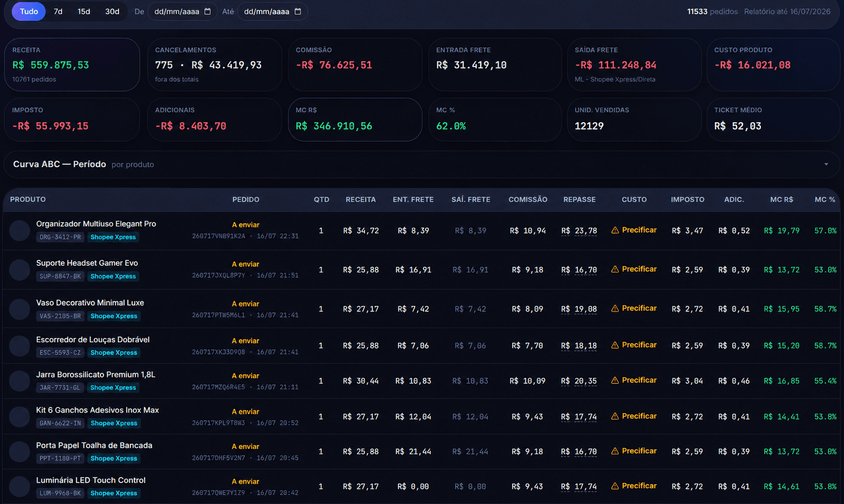Open the calendar icon in De date field

pos(207,11)
